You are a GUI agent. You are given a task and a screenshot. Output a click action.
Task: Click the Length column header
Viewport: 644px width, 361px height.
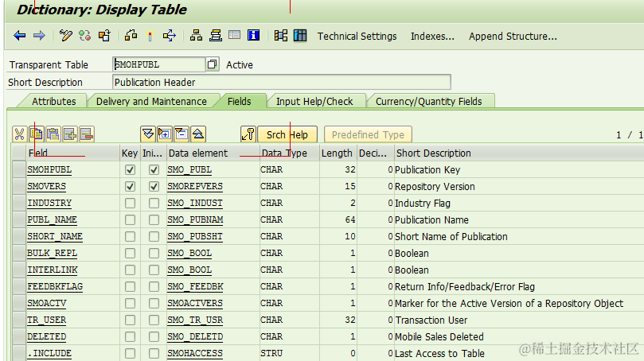click(338, 153)
